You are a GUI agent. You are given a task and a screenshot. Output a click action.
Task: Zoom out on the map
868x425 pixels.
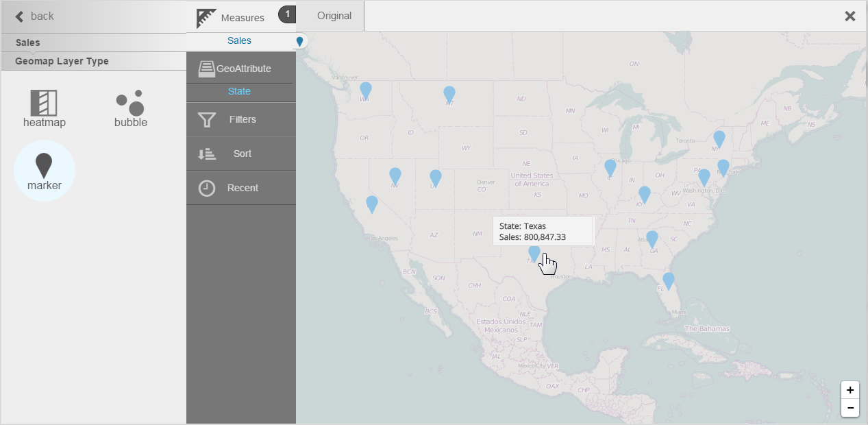(x=850, y=408)
